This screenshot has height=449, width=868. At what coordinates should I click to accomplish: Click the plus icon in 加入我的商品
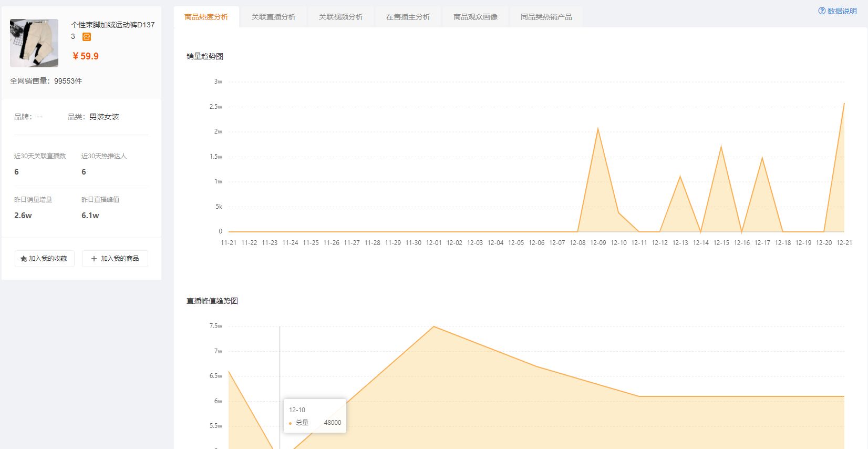94,259
